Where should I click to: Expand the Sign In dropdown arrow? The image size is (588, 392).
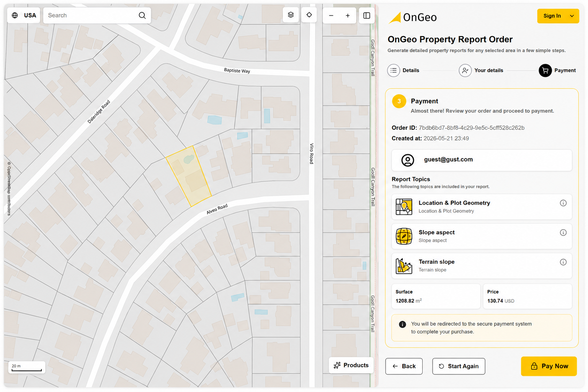[572, 16]
